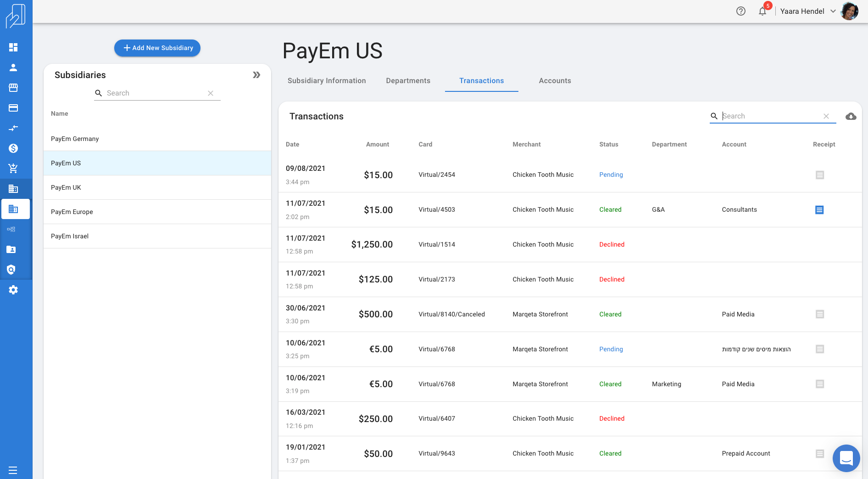Click the shopping cart sidebar icon
Viewport: 868px width, 479px height.
pyautogui.click(x=13, y=169)
